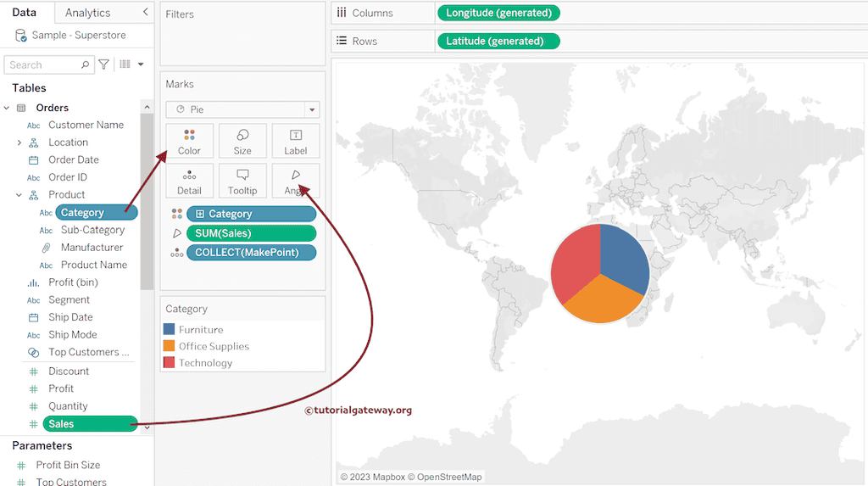Select Latitude (generated) pill on Rows
Viewport: 868px width, 486px height.
pyautogui.click(x=498, y=41)
